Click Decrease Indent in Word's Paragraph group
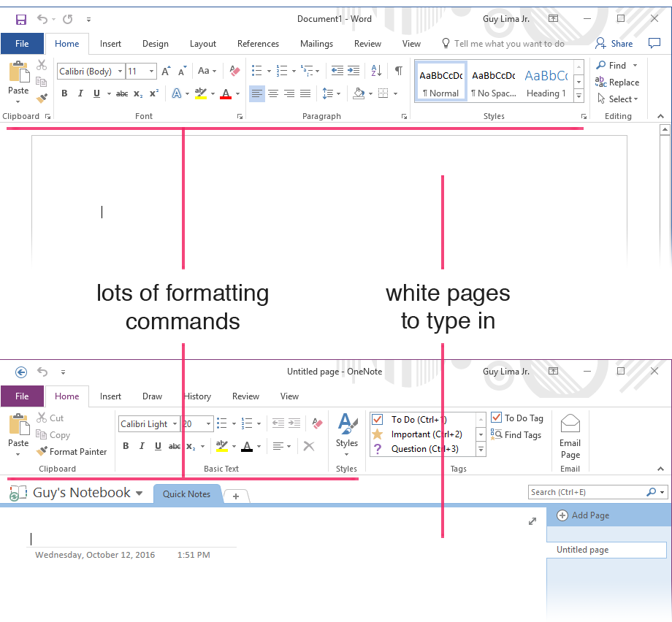Viewport: 672px width, 622px height. [x=337, y=71]
